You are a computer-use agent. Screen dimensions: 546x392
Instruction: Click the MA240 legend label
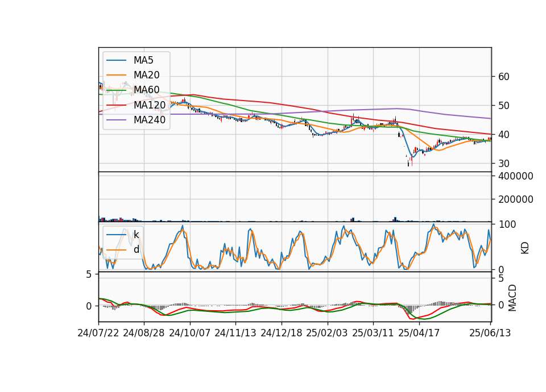(150, 120)
